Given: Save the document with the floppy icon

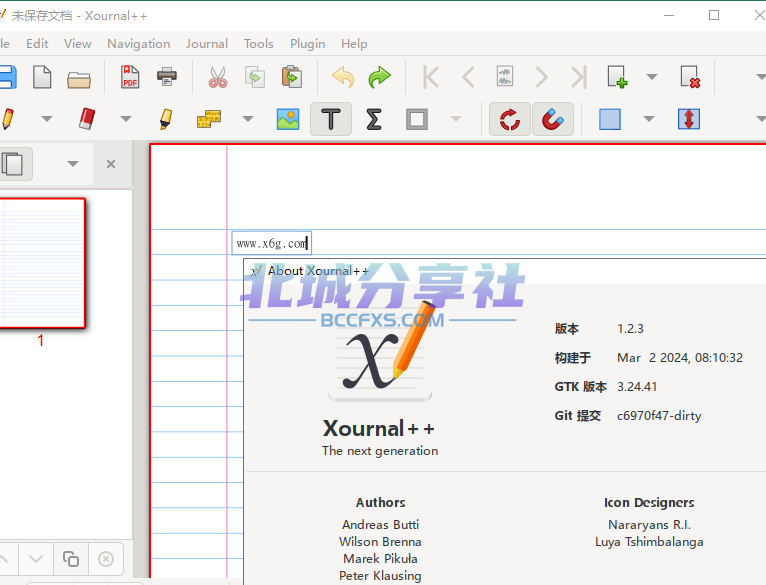Looking at the screenshot, I should [x=7, y=77].
